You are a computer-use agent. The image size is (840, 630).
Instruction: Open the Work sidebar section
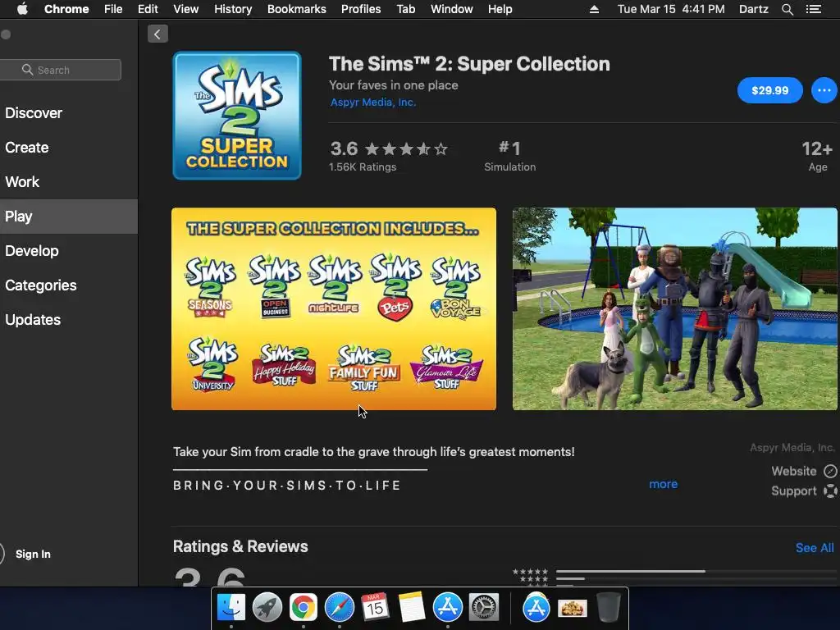point(22,182)
